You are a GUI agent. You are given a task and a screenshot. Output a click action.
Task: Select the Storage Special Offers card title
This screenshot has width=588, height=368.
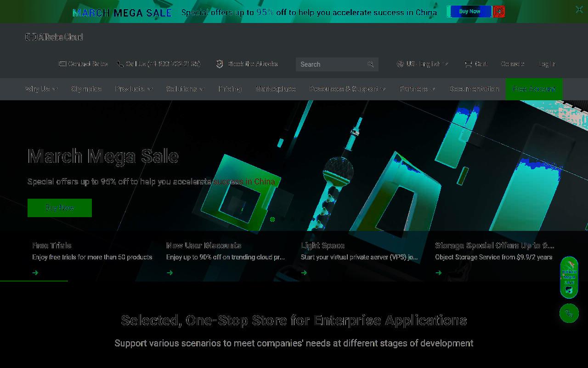click(x=495, y=246)
